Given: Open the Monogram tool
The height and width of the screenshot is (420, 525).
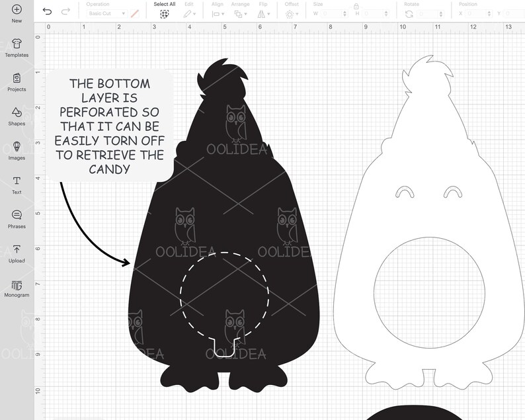Looking at the screenshot, I should click(x=17, y=288).
